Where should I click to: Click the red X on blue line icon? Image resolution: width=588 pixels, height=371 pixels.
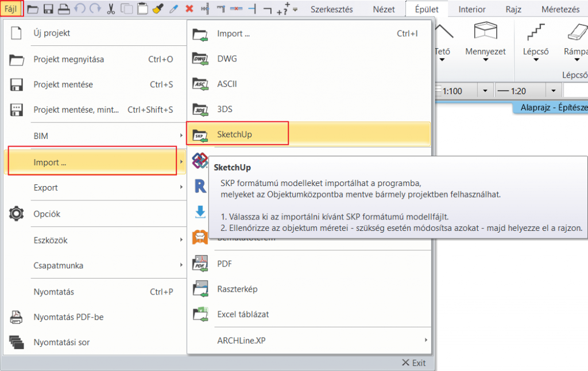[236, 9]
